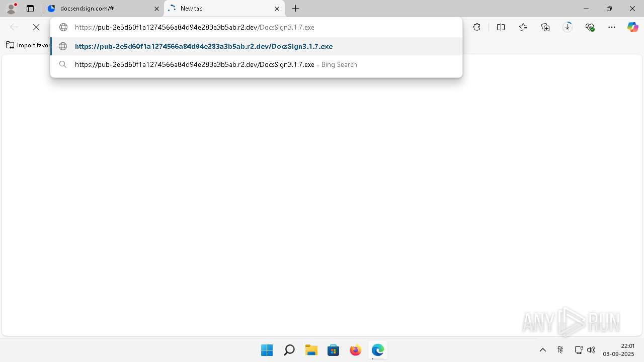Click Import favorites bookmark
This screenshot has height=362, width=644.
point(28,45)
